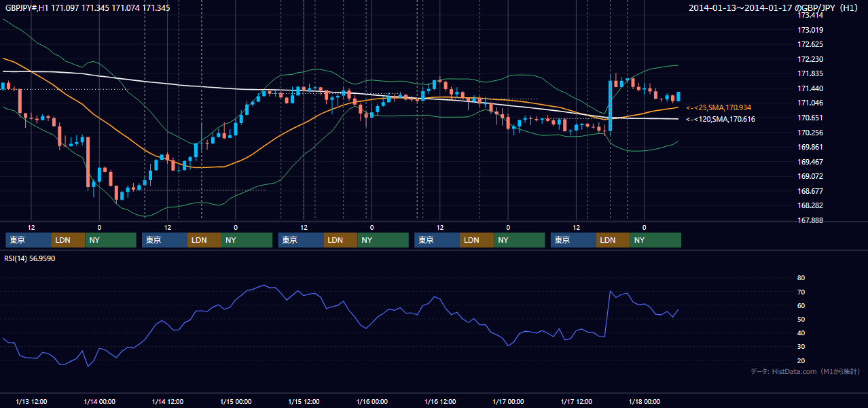Click RSI scale value 40
Image resolution: width=868 pixels, height=408 pixels.
pyautogui.click(x=801, y=333)
